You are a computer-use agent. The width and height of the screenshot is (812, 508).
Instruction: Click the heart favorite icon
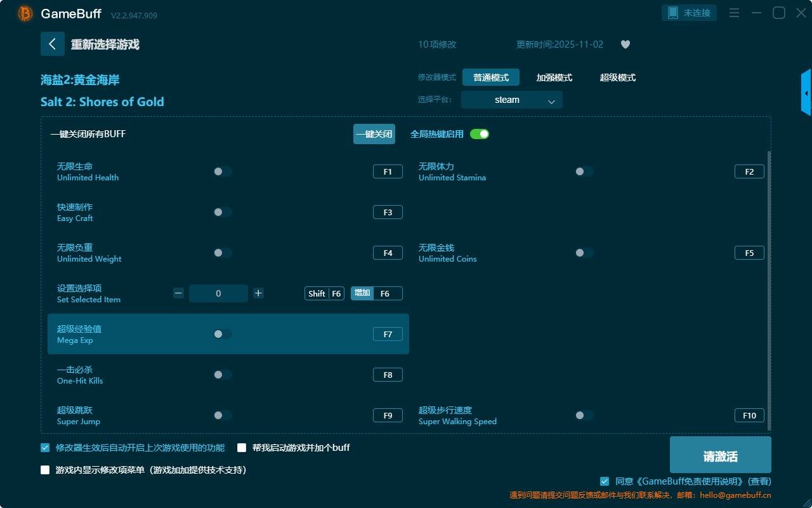point(625,44)
